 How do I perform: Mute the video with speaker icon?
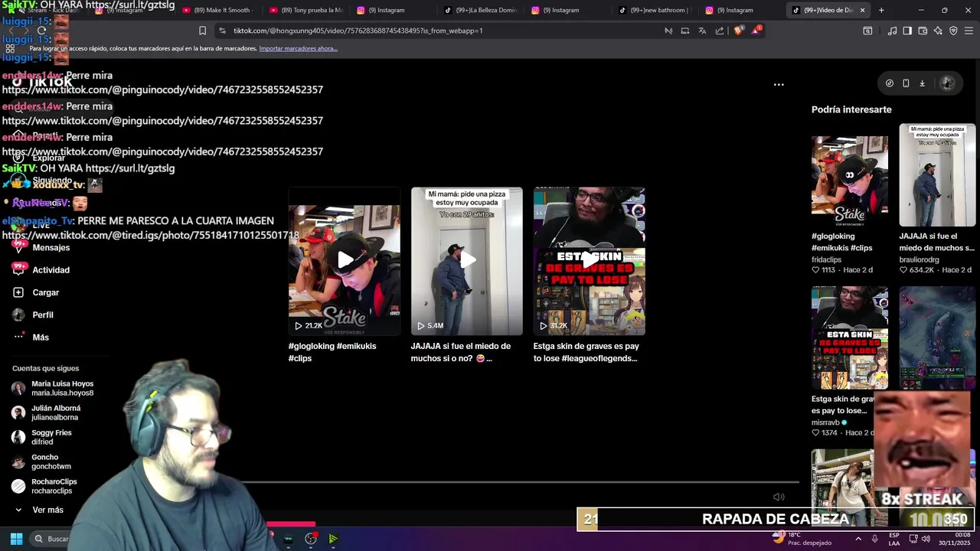[779, 497]
